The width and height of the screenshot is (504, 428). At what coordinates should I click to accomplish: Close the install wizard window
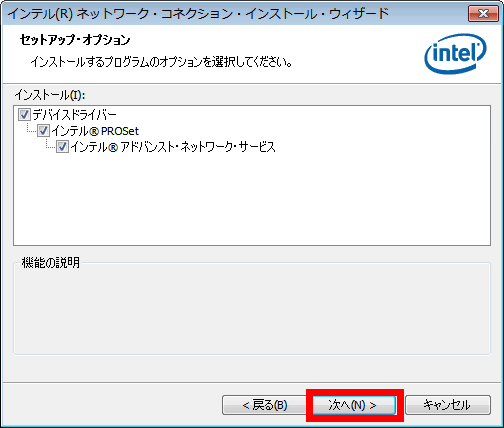tap(483, 13)
